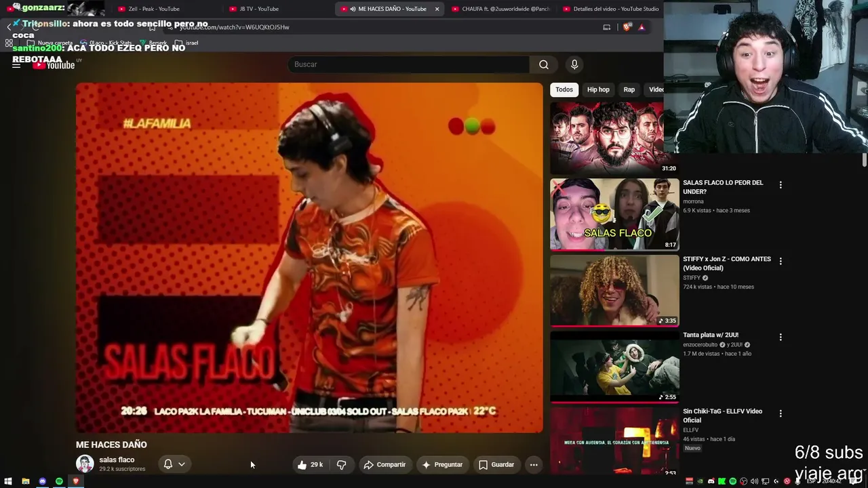Click the Spotify icon in the system tray

[x=732, y=481]
